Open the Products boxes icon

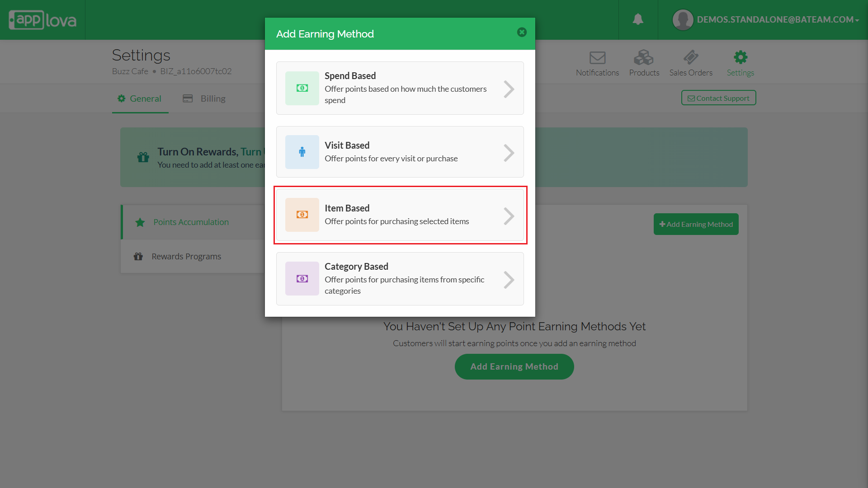click(644, 57)
